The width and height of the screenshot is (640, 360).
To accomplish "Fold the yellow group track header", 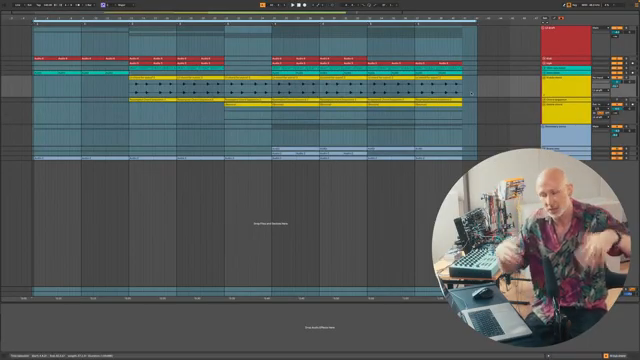I will 544,78.
